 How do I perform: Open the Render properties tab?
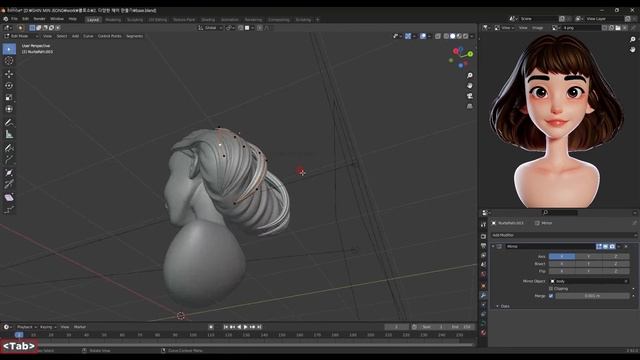[483, 236]
